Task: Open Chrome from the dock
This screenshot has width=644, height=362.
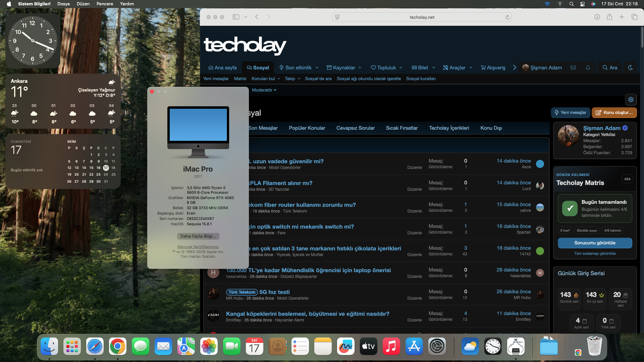Action: tap(118, 347)
